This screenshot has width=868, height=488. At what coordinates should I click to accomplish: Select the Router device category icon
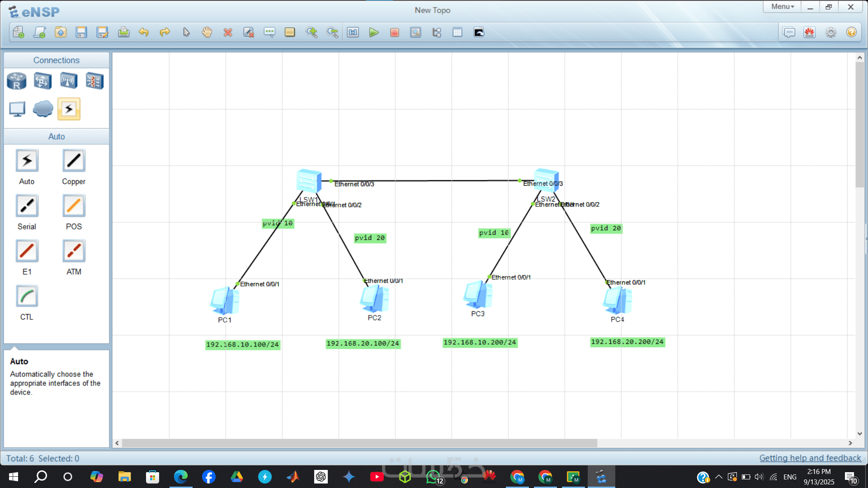(x=17, y=81)
